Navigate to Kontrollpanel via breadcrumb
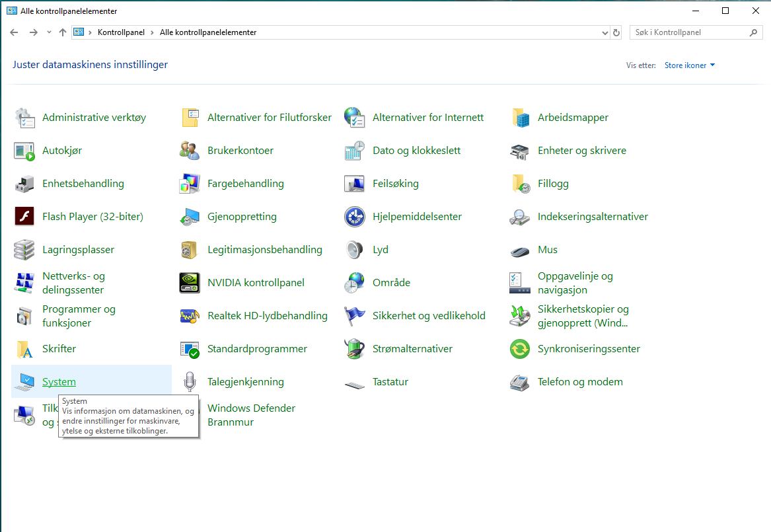The image size is (771, 532). [119, 32]
